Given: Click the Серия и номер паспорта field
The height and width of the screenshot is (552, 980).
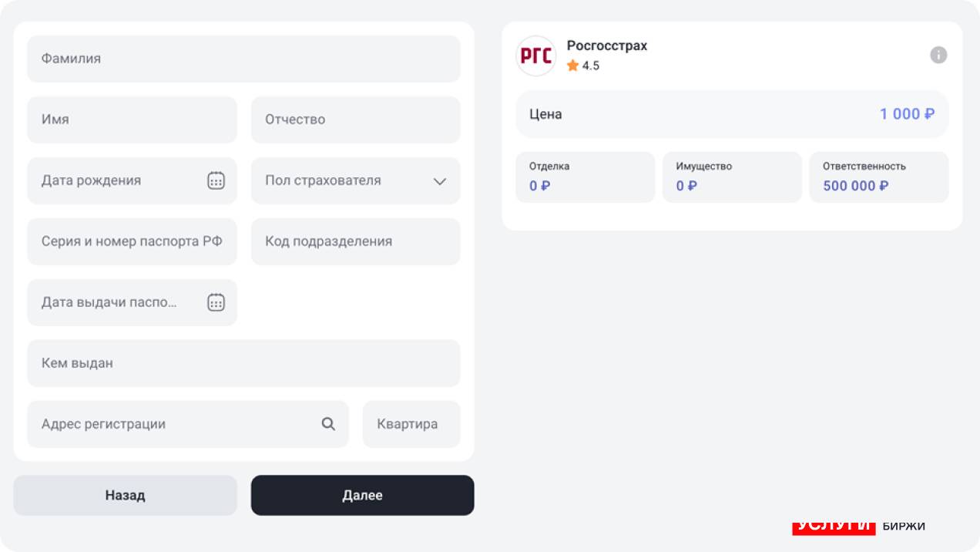Looking at the screenshot, I should (x=132, y=241).
